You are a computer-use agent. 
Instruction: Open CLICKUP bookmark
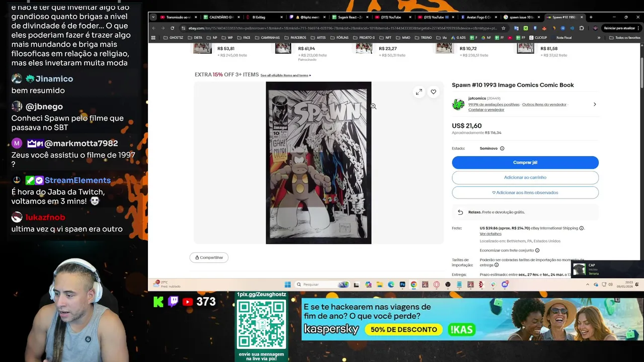click(537, 38)
